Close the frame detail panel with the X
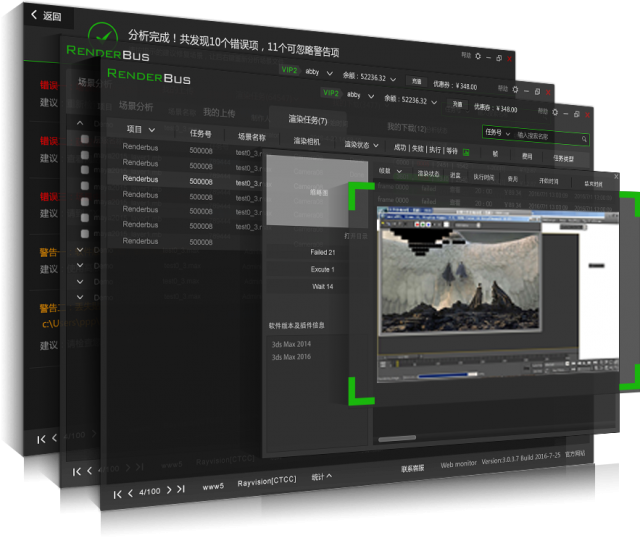 (x=616, y=176)
